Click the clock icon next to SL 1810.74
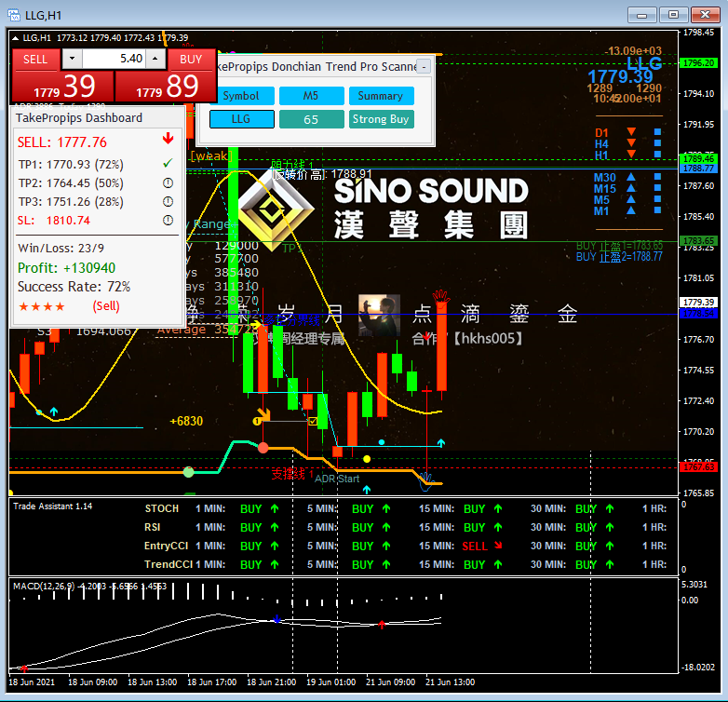Screen dimensions: 728x702 coord(169,220)
